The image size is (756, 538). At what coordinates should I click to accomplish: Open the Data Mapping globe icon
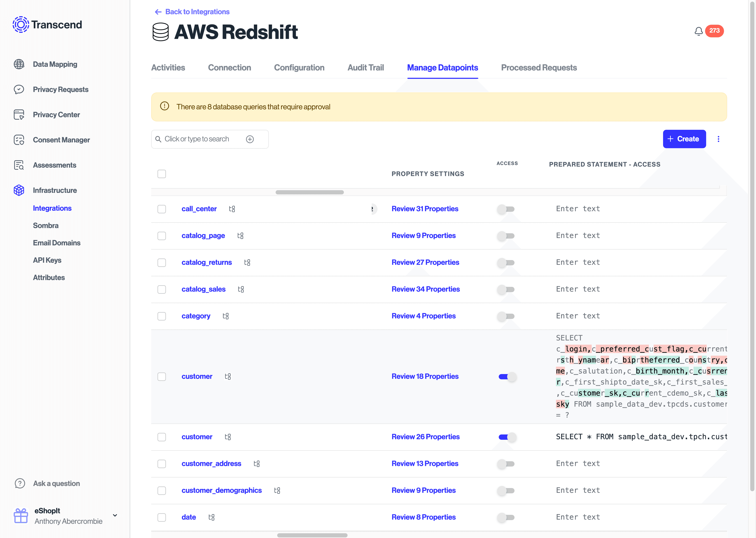click(x=19, y=64)
